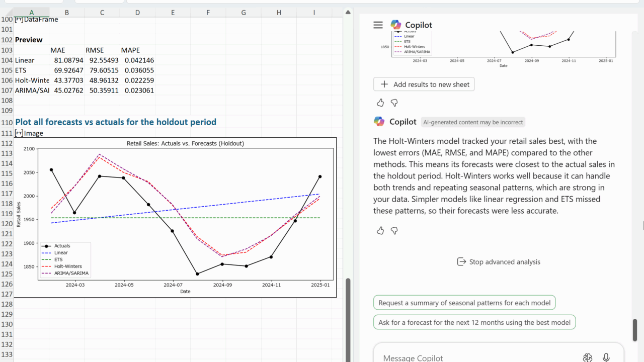644x362 pixels.
Task: Click the Python Image icon in row 111
Action: pyautogui.click(x=19, y=133)
